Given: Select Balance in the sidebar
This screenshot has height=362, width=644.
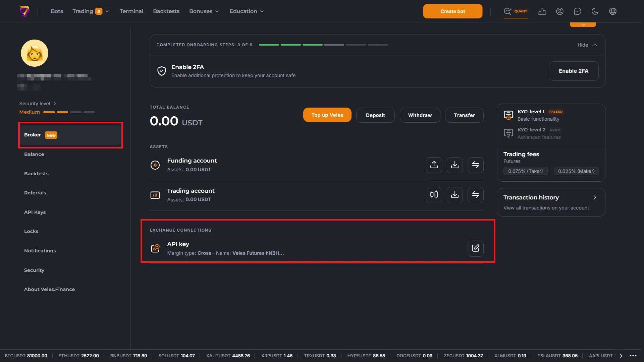Looking at the screenshot, I should (x=34, y=154).
